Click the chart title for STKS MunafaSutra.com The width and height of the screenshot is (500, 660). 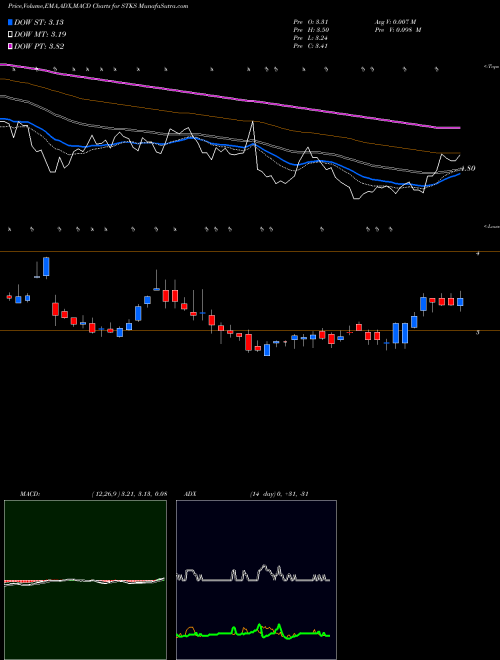pos(98,6)
